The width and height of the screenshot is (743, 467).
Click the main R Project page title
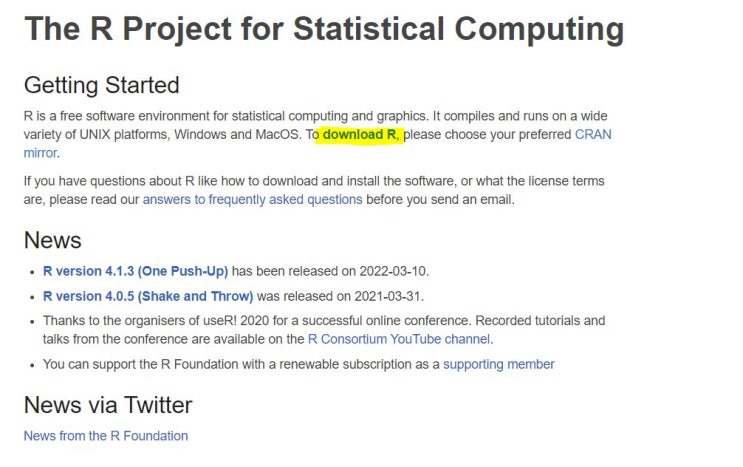tap(324, 29)
